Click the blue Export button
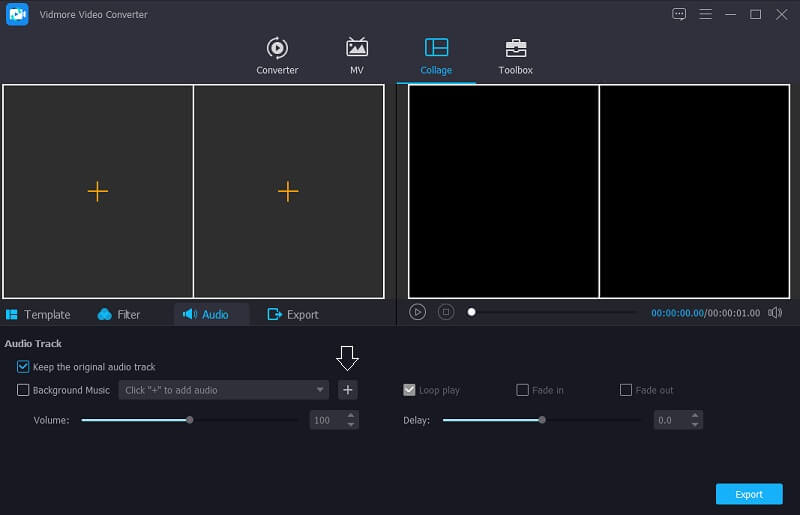This screenshot has width=800, height=515. tap(748, 494)
